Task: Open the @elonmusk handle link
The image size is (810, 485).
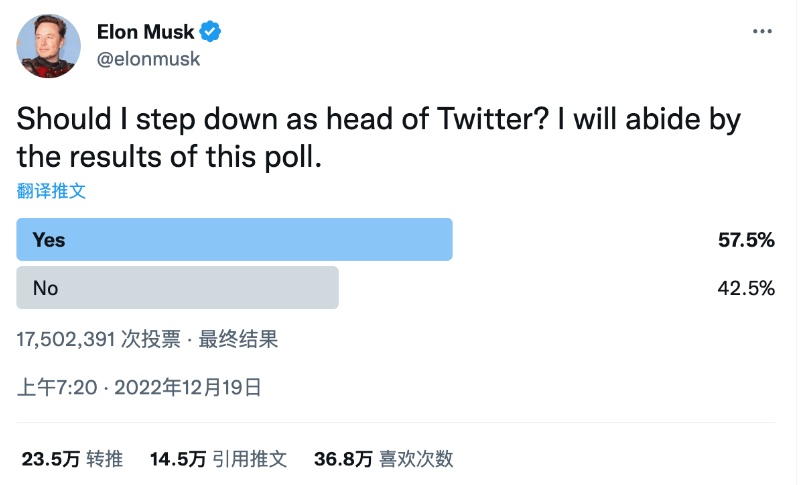Action: tap(148, 59)
